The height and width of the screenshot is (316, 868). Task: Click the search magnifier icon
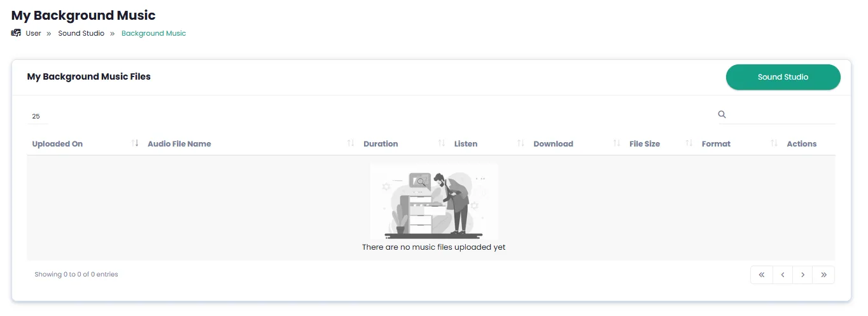click(722, 115)
